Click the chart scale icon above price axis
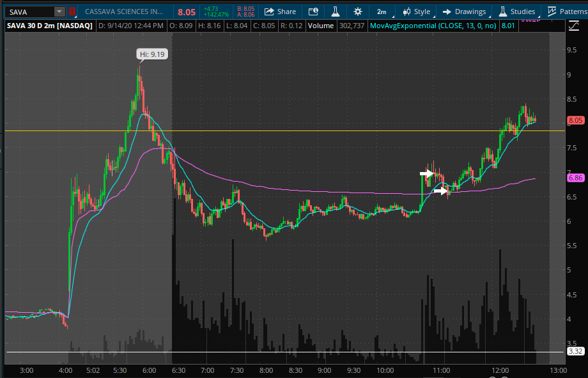 click(x=573, y=26)
